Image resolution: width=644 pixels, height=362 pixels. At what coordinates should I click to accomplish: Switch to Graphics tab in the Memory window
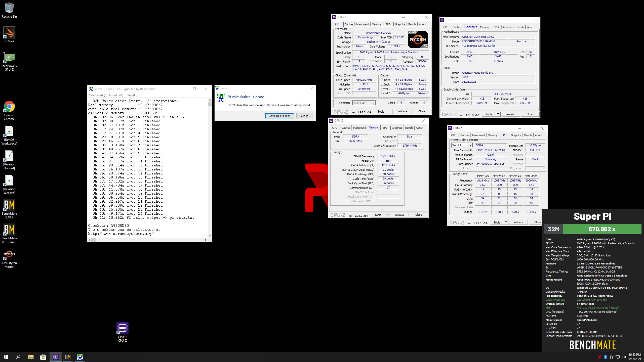tap(397, 128)
